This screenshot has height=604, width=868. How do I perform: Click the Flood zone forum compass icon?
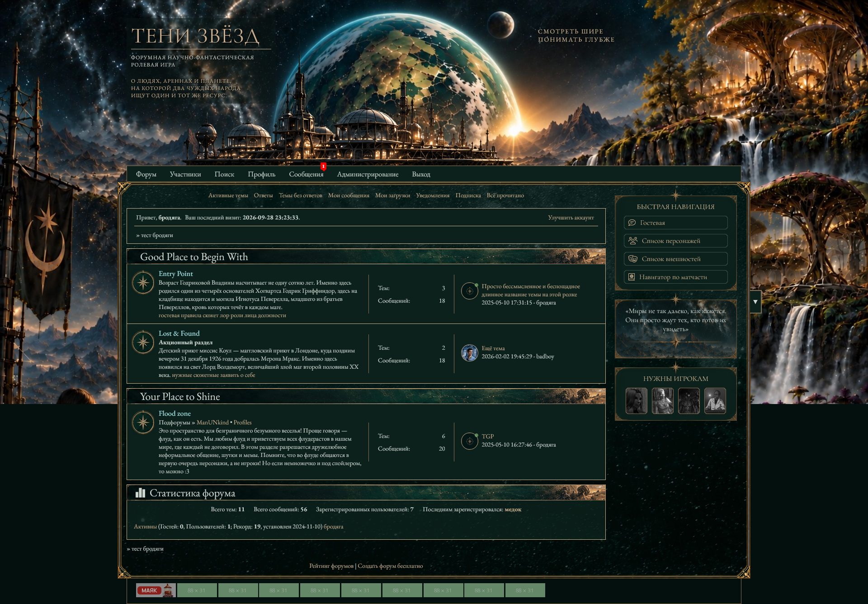143,423
